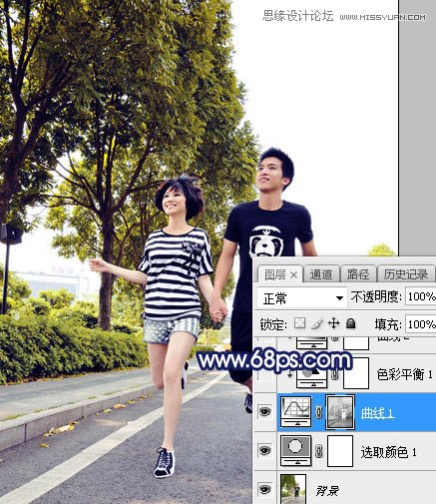Hide the 曲线 1 layer

(x=265, y=412)
